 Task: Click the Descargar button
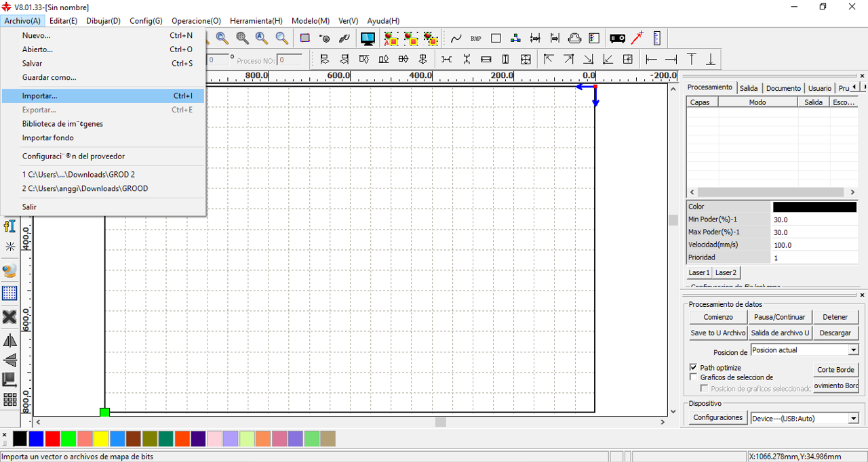coord(835,333)
